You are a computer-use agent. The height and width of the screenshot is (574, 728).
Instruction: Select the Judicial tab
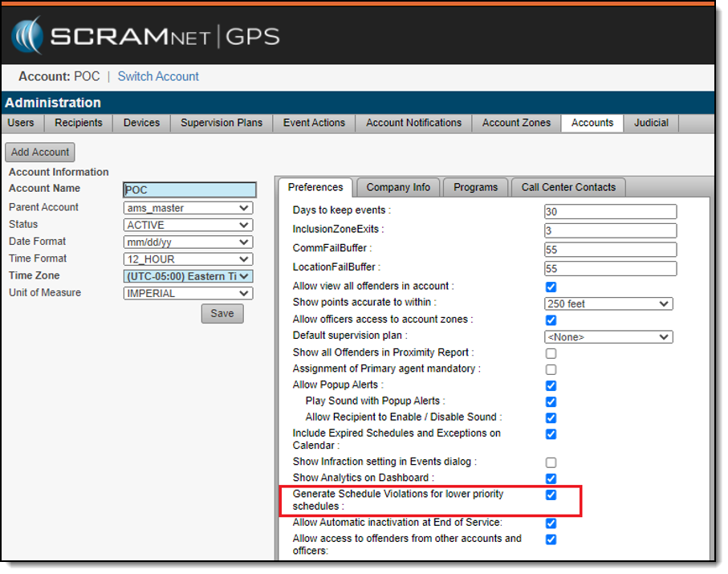[x=651, y=123]
